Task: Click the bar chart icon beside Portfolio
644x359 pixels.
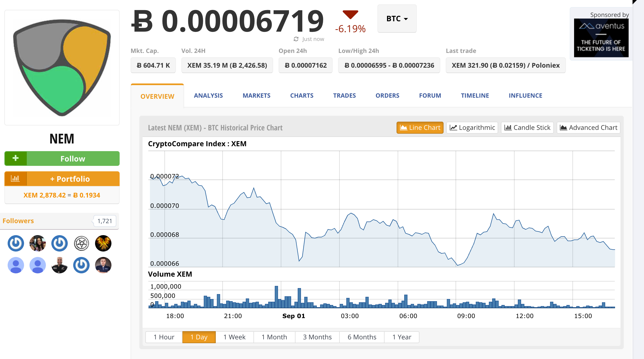Action: (x=16, y=179)
